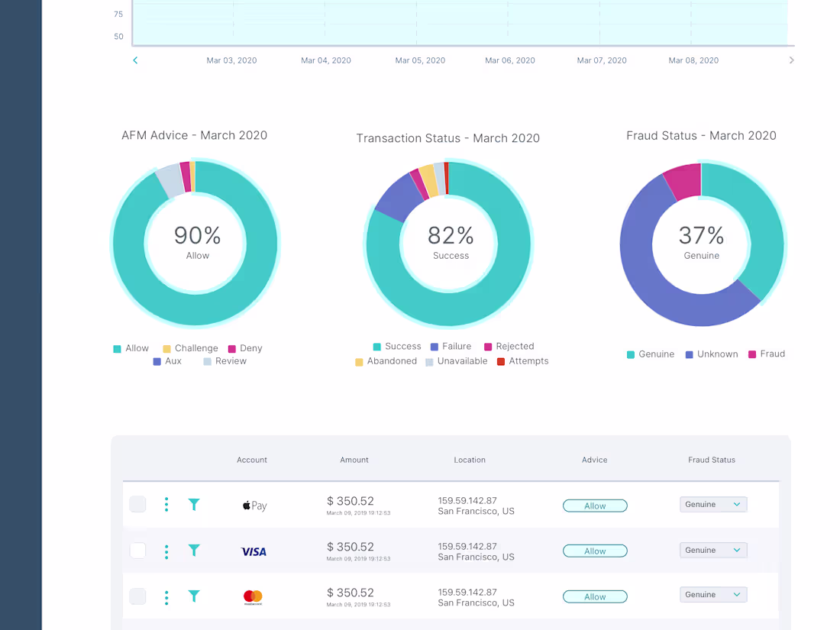
Task: Click right chevron to view later dates
Action: point(791,60)
